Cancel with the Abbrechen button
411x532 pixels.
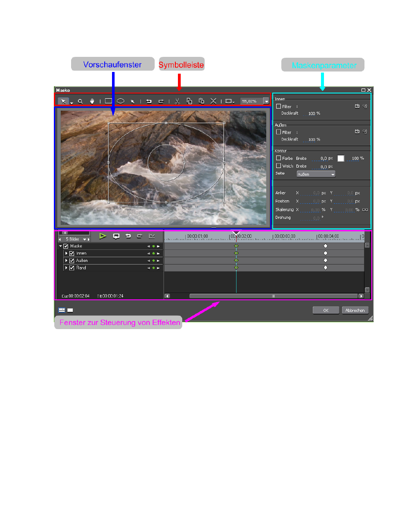pyautogui.click(x=355, y=310)
